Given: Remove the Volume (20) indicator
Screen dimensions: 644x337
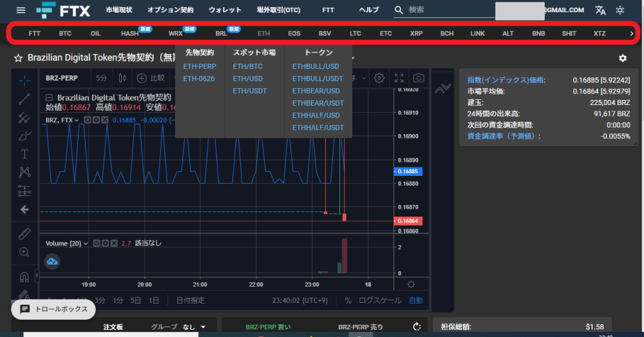Looking at the screenshot, I should coord(114,244).
